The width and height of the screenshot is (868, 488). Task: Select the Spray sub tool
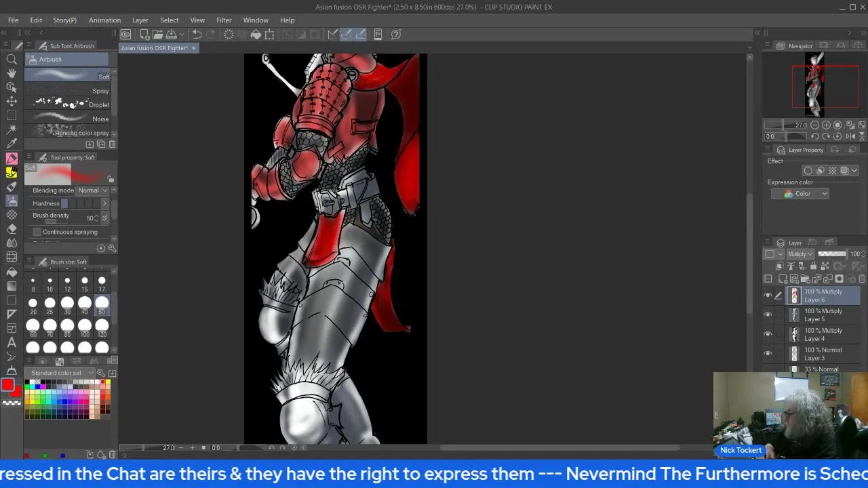66,90
